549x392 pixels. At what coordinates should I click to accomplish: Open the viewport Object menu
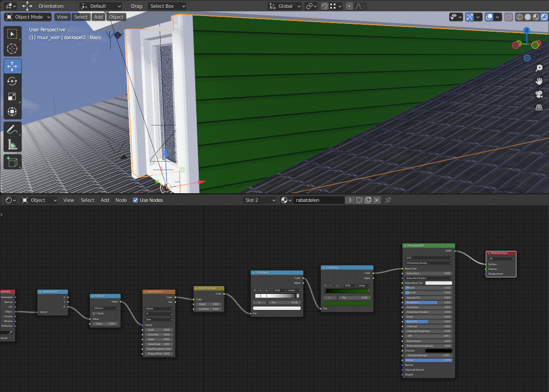tap(116, 17)
